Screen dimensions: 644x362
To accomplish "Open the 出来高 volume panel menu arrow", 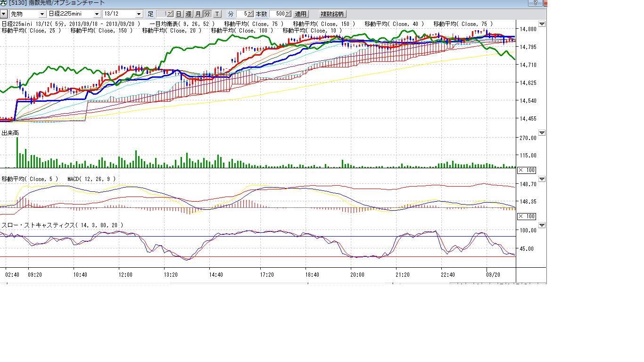I will (542, 133).
